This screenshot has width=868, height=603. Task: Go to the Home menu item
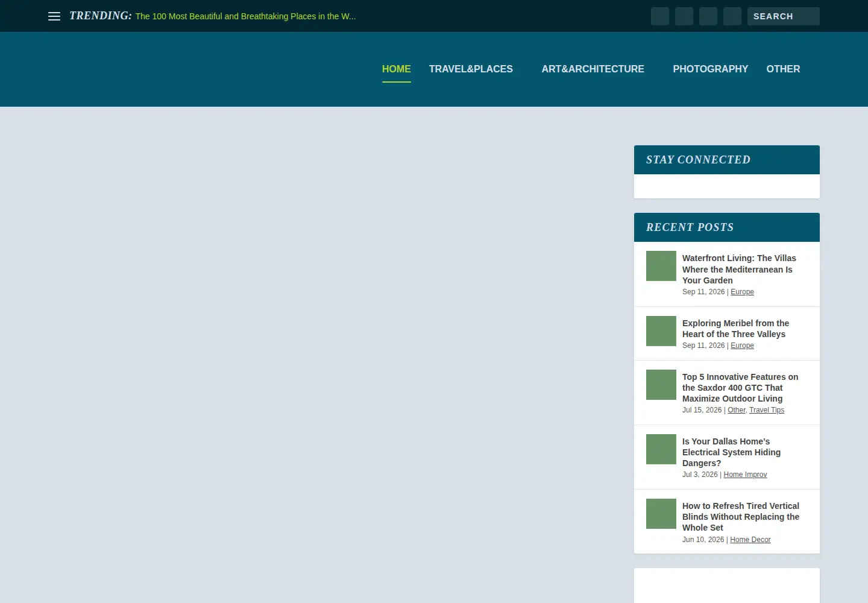(397, 69)
